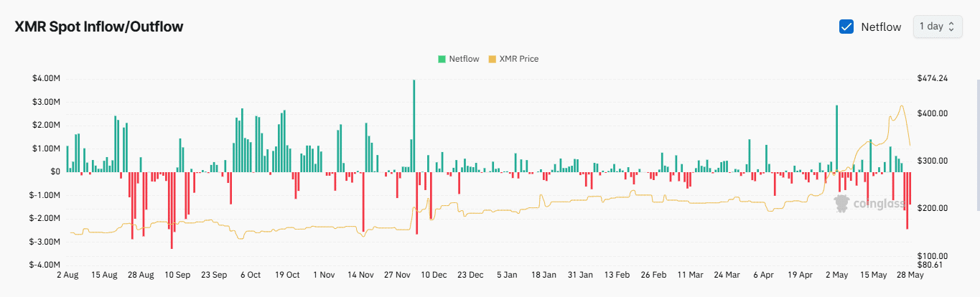Screen dimensions: 980x297
Task: Click the 10 Dec date label on the x-axis
Action: coord(433,275)
